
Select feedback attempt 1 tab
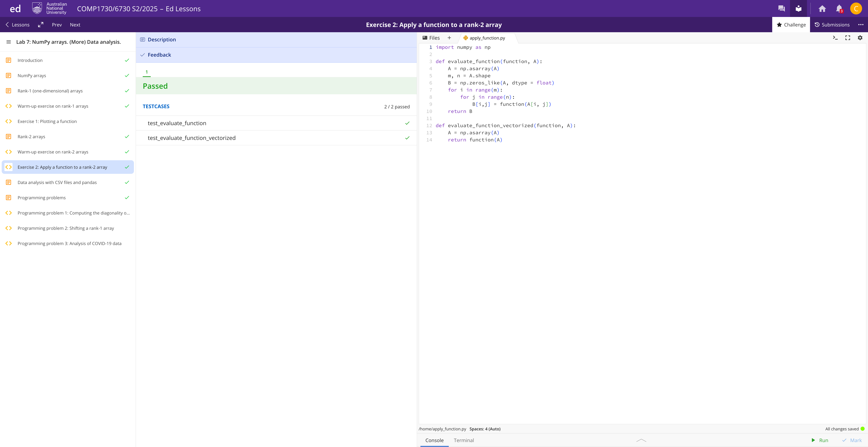(x=147, y=72)
